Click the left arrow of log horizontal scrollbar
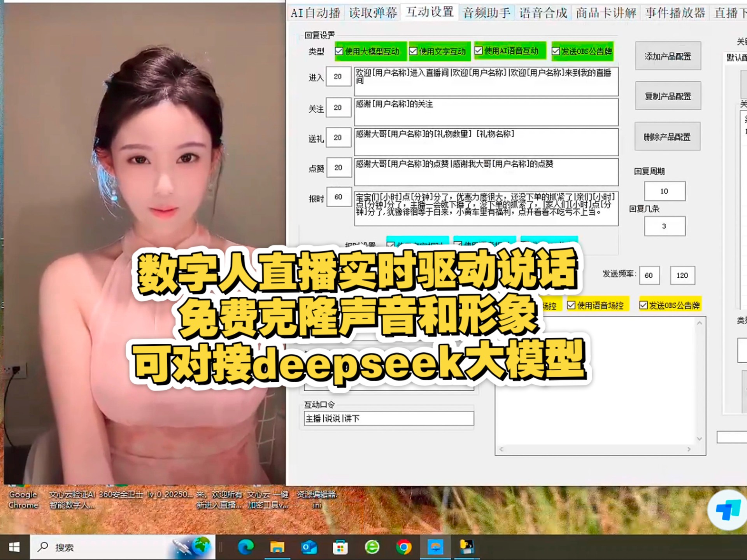The height and width of the screenshot is (560, 747). point(501,449)
